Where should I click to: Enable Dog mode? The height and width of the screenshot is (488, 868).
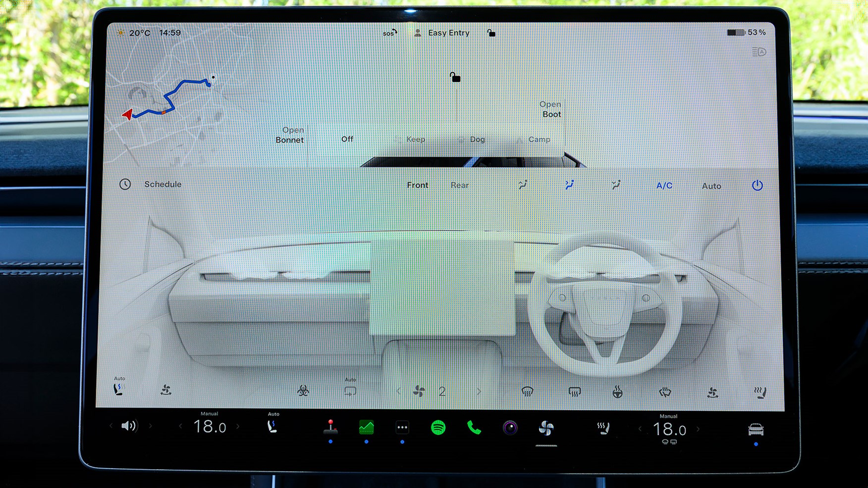(477, 139)
